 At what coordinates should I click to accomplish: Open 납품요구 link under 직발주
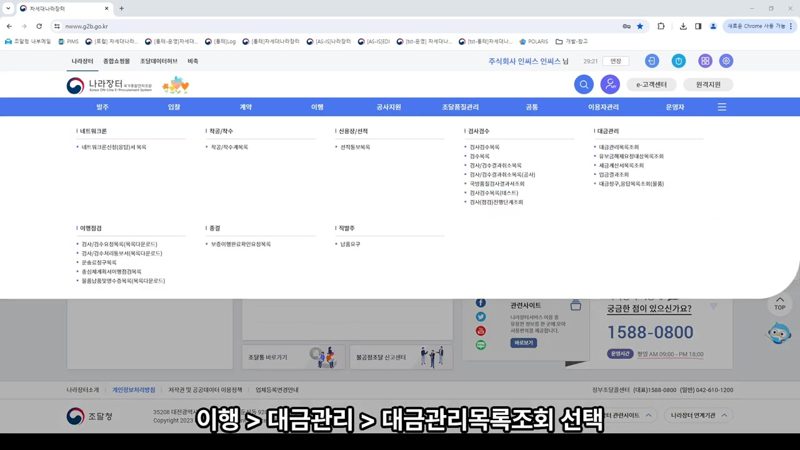(x=350, y=244)
